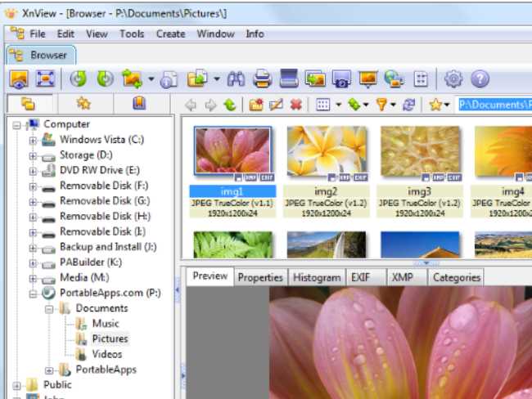532x399 pixels.
Task: Collapse PortableApps.com (P:) node
Action: pyautogui.click(x=33, y=294)
